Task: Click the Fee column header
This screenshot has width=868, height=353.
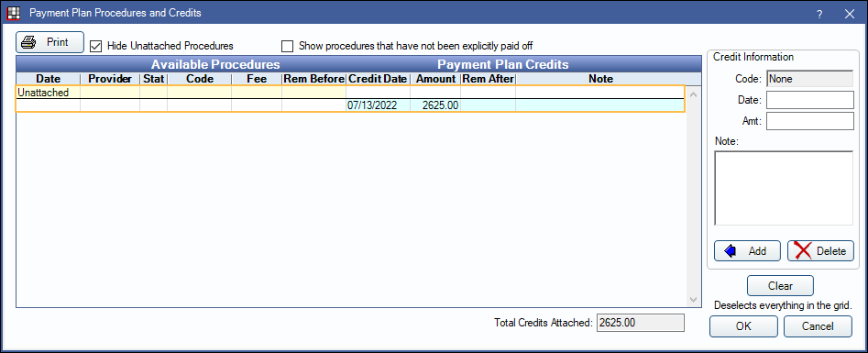Action: (257, 79)
